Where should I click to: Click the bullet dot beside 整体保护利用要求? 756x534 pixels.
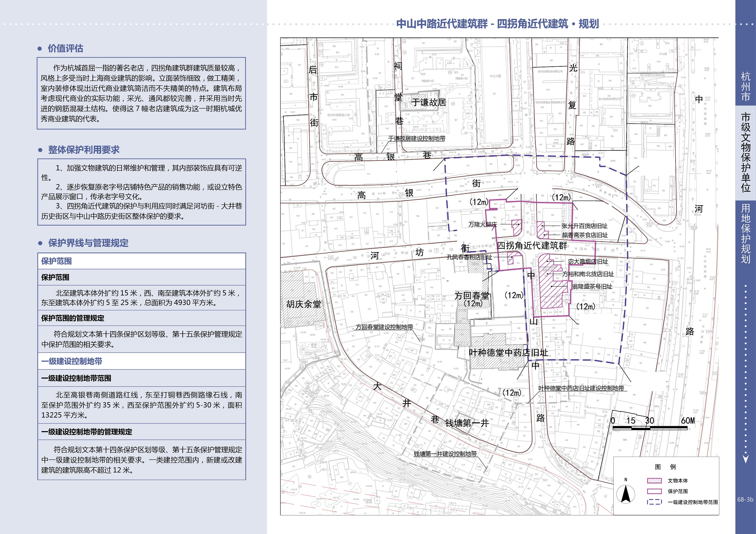coord(40,150)
